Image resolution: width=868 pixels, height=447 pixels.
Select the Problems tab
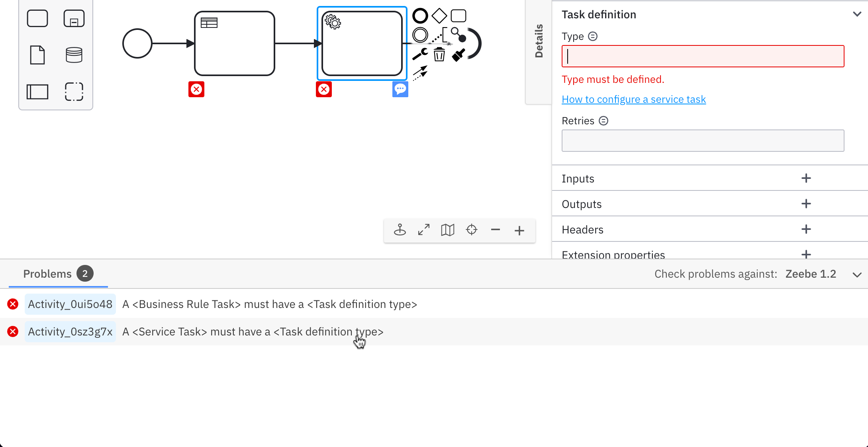pos(47,274)
